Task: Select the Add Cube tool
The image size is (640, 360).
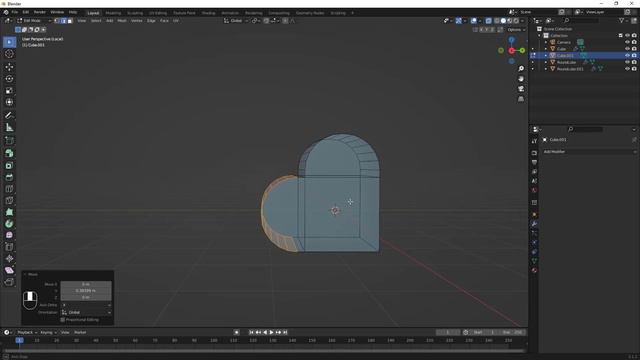Action: (x=9, y=141)
